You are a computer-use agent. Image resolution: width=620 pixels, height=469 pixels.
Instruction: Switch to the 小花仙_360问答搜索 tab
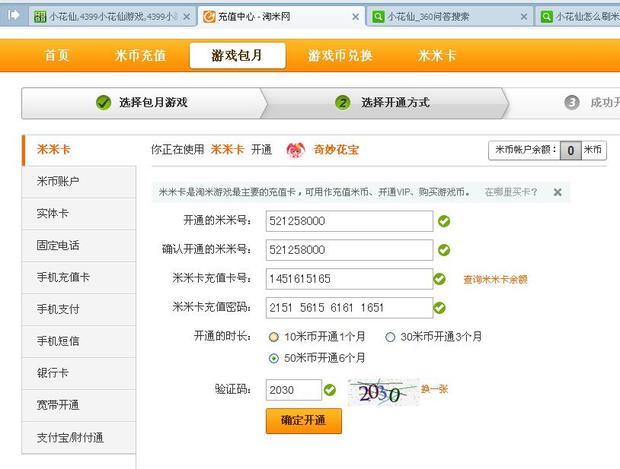pyautogui.click(x=450, y=17)
